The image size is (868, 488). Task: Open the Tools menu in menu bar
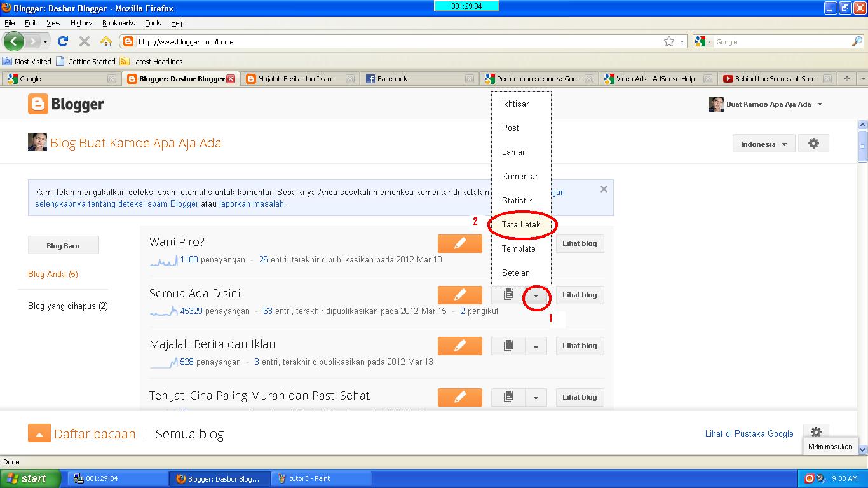coord(153,23)
